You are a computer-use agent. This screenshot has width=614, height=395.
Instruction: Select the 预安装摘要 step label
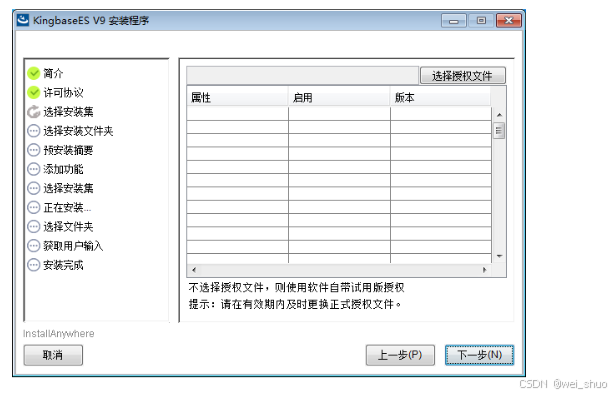(x=68, y=150)
